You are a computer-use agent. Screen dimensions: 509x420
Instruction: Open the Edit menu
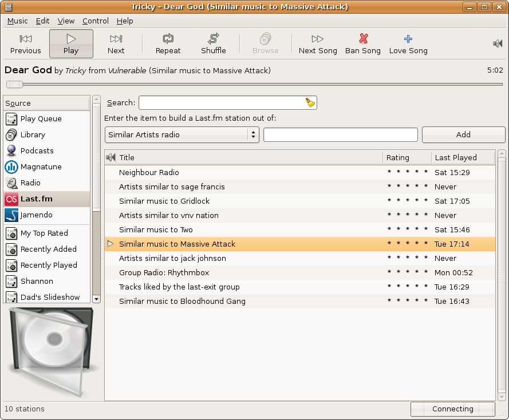click(x=42, y=21)
